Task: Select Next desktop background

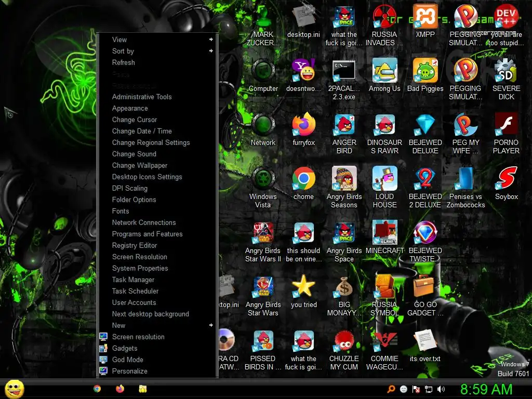Action: (x=157, y=314)
